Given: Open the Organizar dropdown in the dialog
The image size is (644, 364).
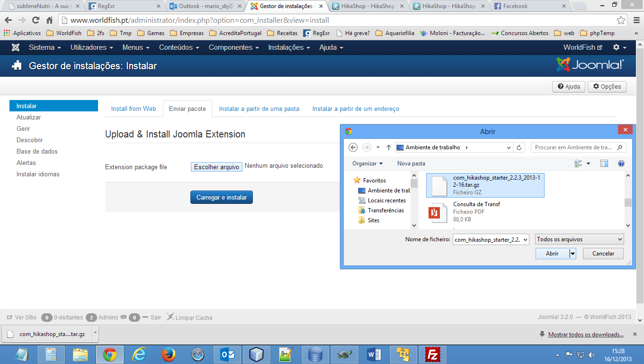Looking at the screenshot, I should [x=367, y=164].
